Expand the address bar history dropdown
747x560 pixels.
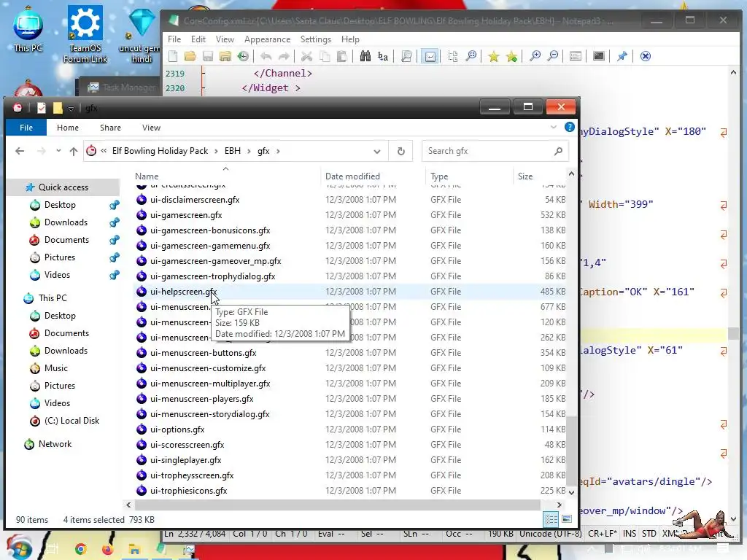(x=377, y=152)
